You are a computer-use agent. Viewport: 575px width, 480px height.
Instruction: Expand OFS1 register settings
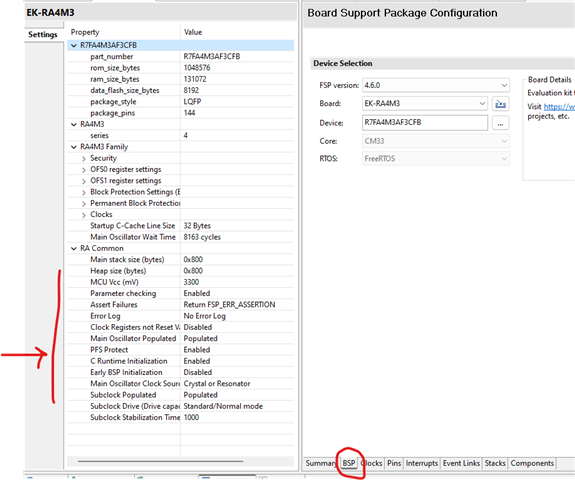[84, 181]
